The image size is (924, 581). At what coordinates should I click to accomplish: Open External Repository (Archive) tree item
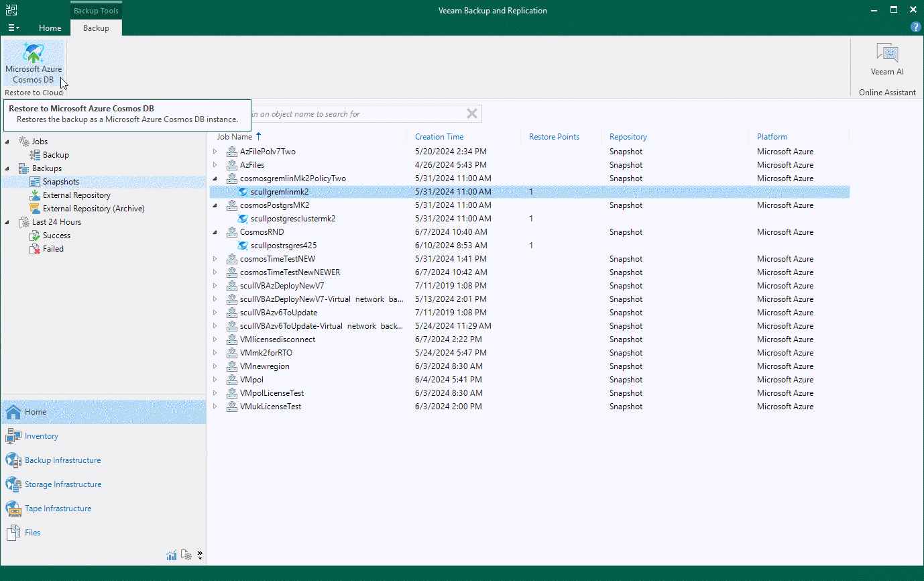pos(93,209)
